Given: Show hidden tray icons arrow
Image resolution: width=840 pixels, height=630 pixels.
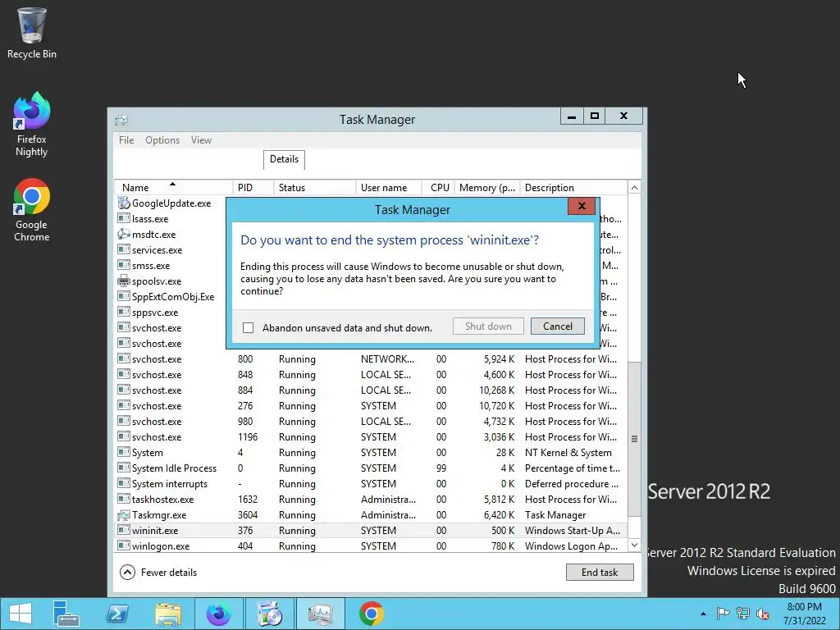Looking at the screenshot, I should pyautogui.click(x=703, y=614).
